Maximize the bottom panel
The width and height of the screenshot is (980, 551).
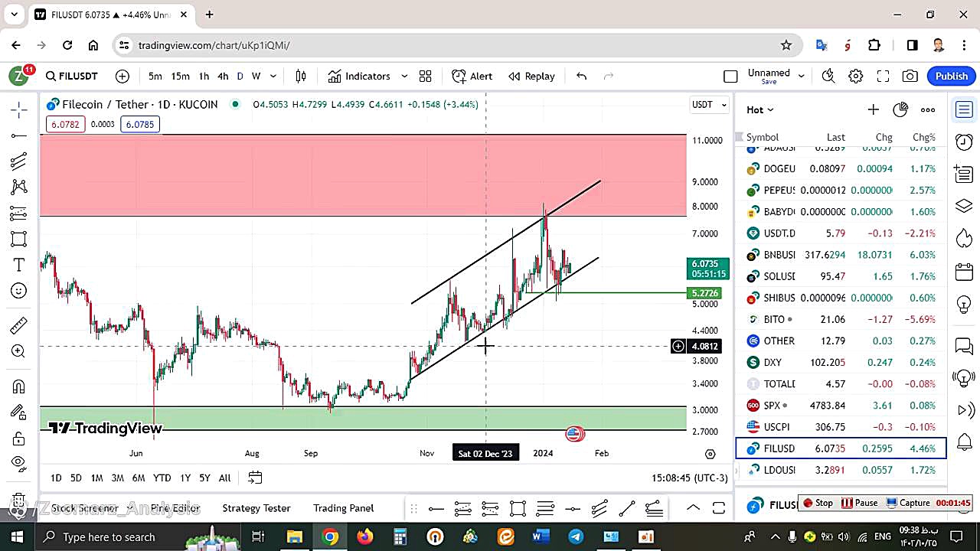719,508
